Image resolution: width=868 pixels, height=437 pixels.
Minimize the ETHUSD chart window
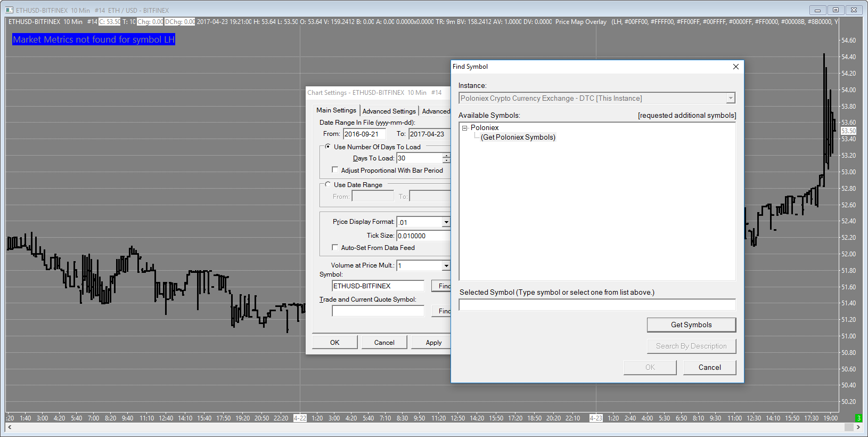817,10
